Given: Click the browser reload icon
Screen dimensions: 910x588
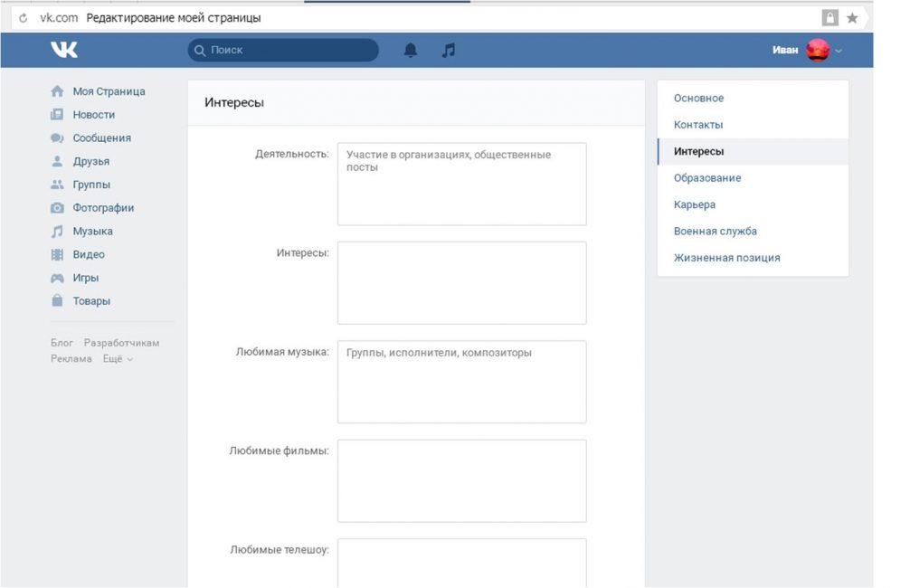Looking at the screenshot, I should [x=23, y=18].
